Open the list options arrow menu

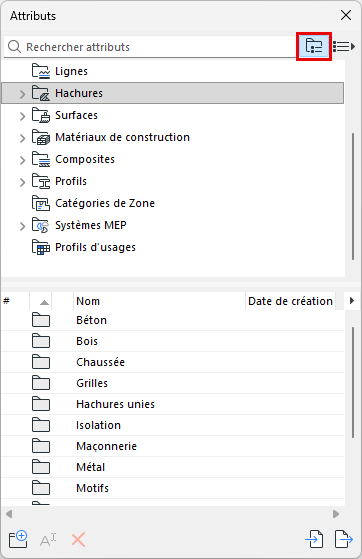pyautogui.click(x=344, y=46)
